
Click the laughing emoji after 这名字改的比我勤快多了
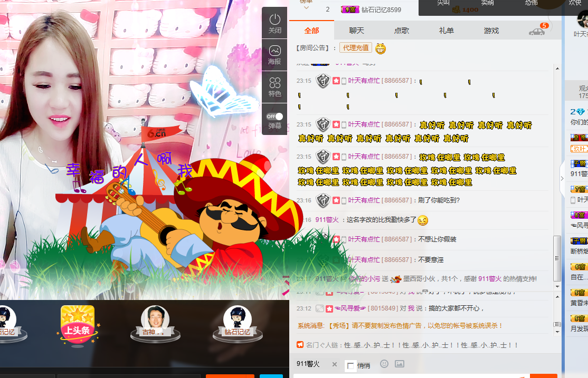click(422, 220)
